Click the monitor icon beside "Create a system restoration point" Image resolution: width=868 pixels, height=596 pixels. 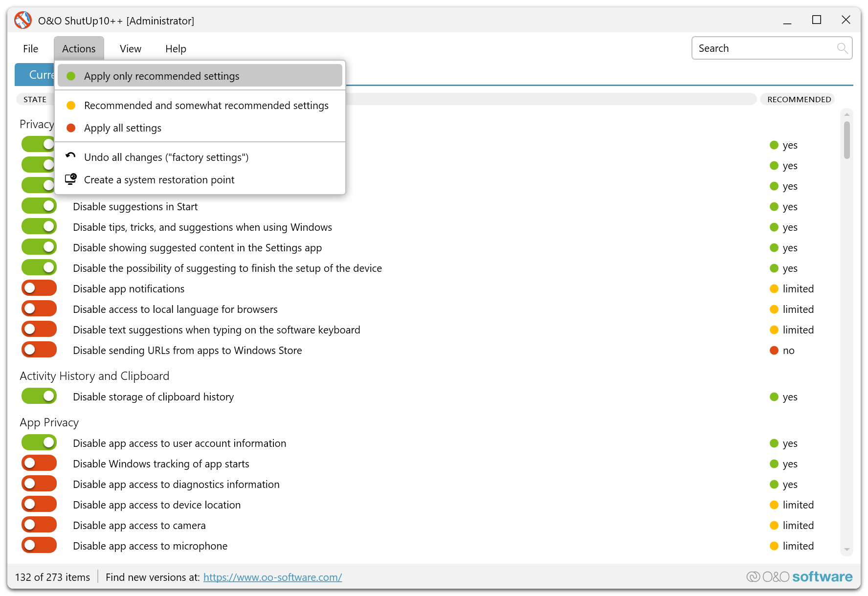[x=70, y=178]
